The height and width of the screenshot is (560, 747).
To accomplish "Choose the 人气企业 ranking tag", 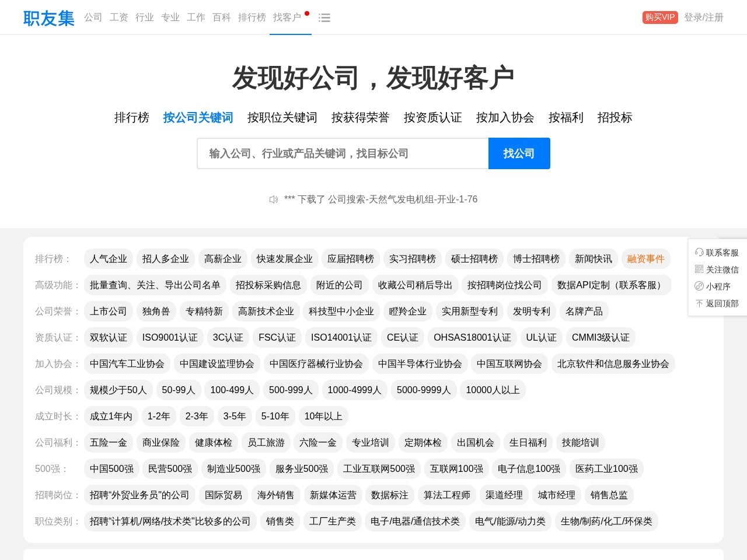I will [109, 259].
